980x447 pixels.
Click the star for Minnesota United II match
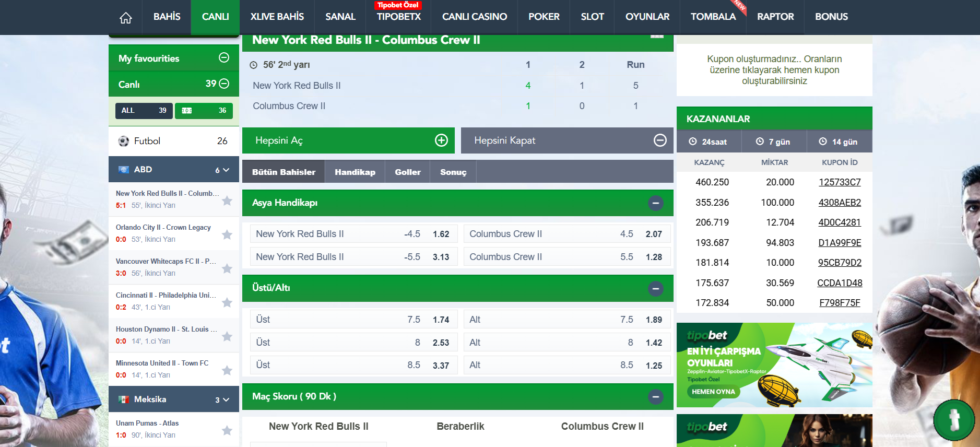point(227,370)
